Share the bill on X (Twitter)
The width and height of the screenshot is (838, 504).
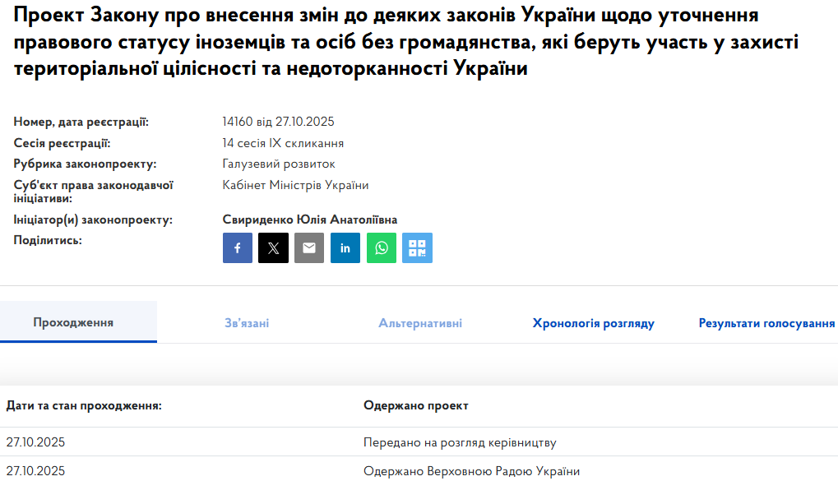point(273,247)
